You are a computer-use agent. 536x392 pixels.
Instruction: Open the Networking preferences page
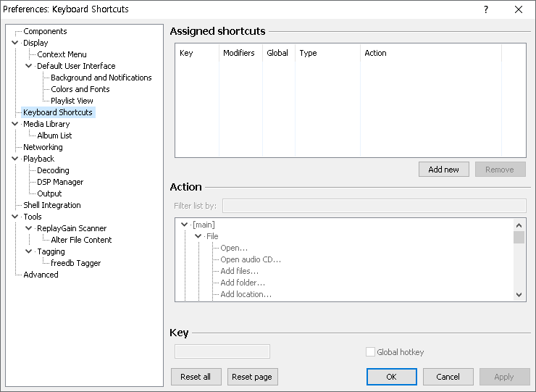pyautogui.click(x=43, y=147)
